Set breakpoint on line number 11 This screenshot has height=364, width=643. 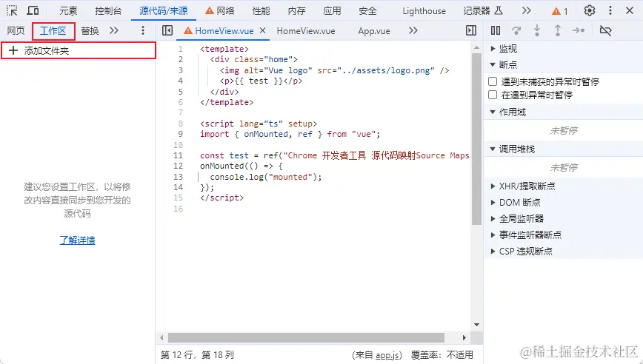click(178, 155)
